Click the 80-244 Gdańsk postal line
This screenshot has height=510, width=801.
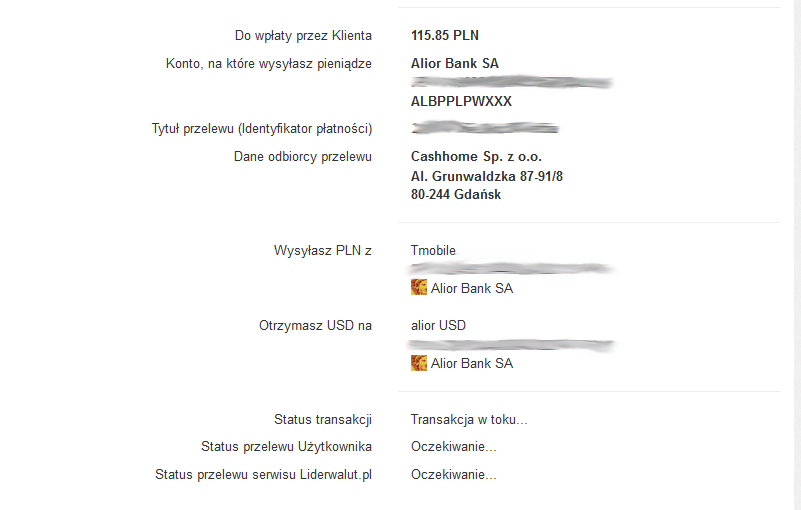(x=456, y=195)
